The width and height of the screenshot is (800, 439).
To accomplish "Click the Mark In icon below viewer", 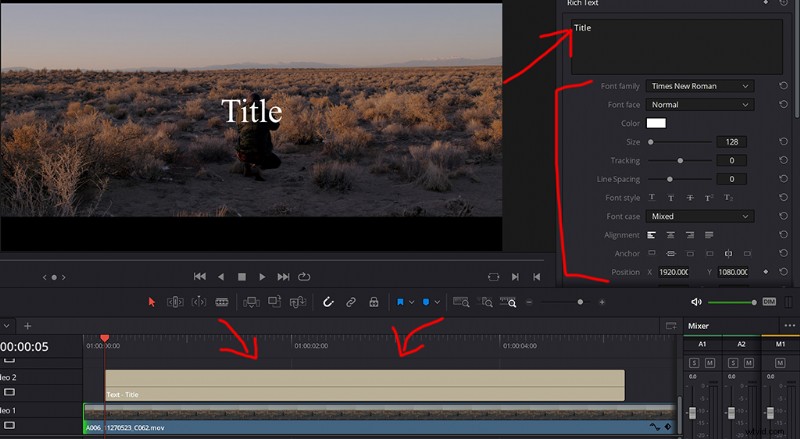I will (x=515, y=277).
